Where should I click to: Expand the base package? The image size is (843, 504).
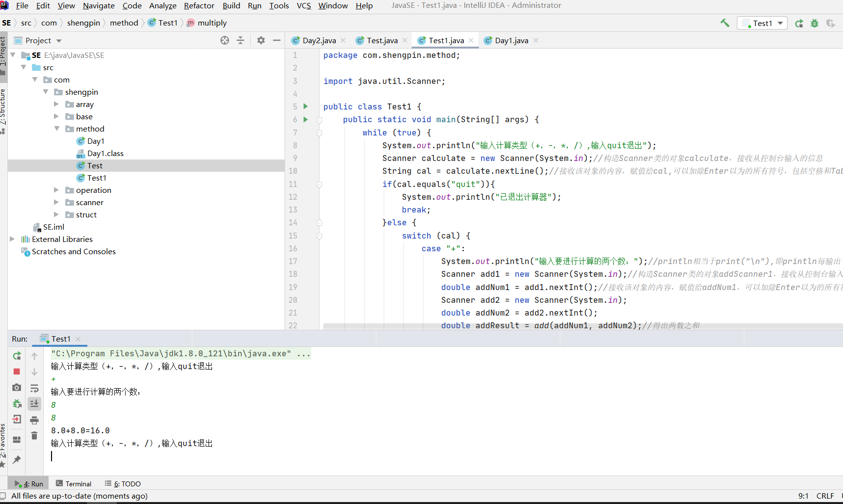click(x=56, y=116)
